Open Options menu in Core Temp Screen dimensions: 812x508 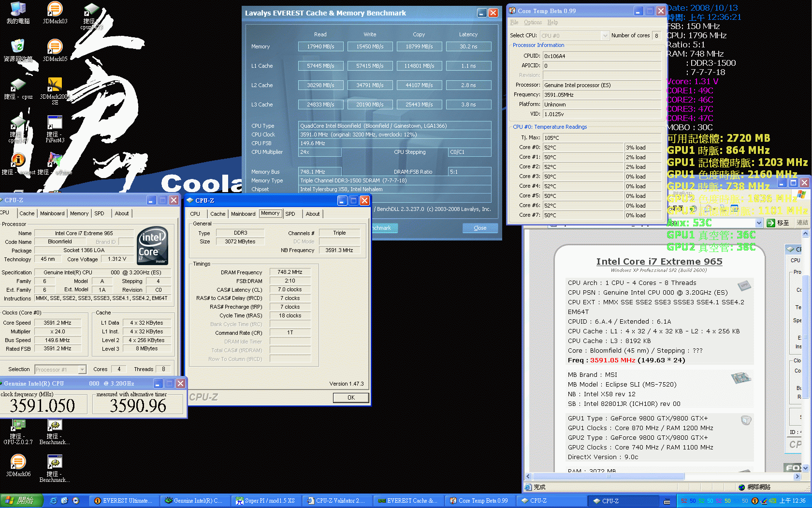coord(533,22)
